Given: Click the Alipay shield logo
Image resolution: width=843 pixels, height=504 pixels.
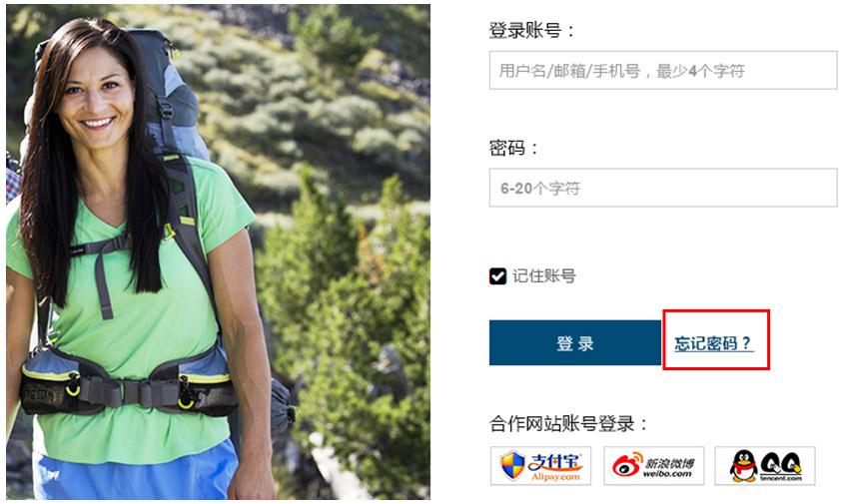Looking at the screenshot, I should pos(511,465).
